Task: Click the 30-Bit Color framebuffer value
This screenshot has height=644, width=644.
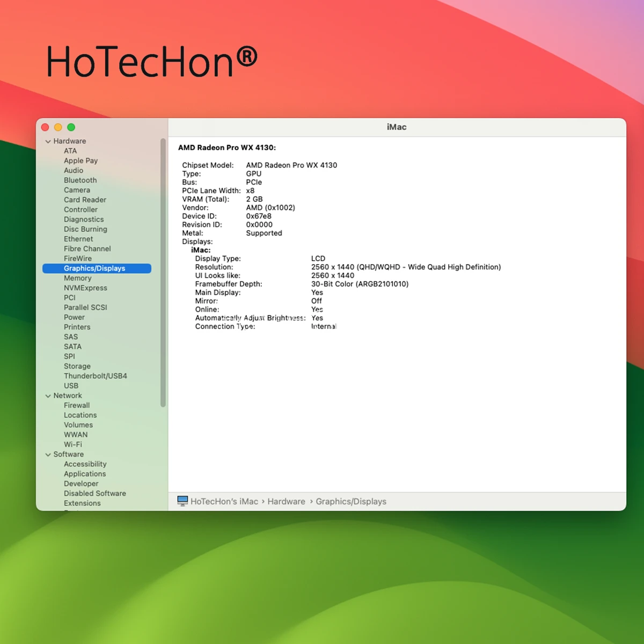Action: point(360,284)
